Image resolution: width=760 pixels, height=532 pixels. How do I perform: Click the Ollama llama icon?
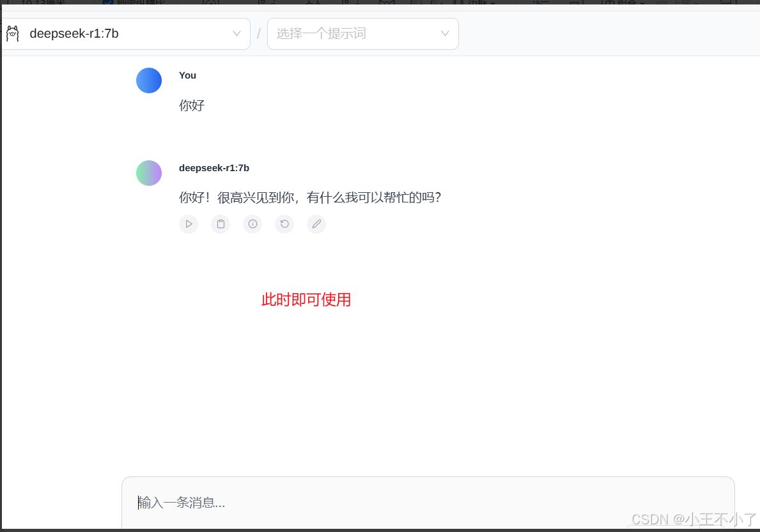13,34
